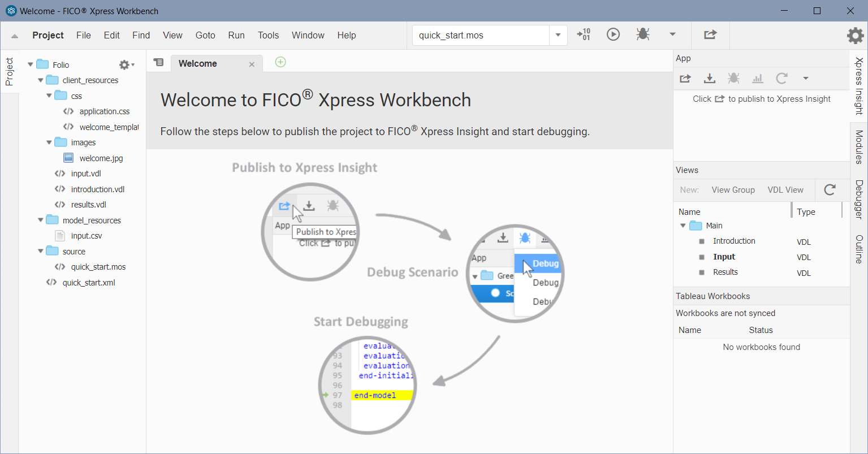Refresh the Views list
The height and width of the screenshot is (454, 868).
coord(830,190)
